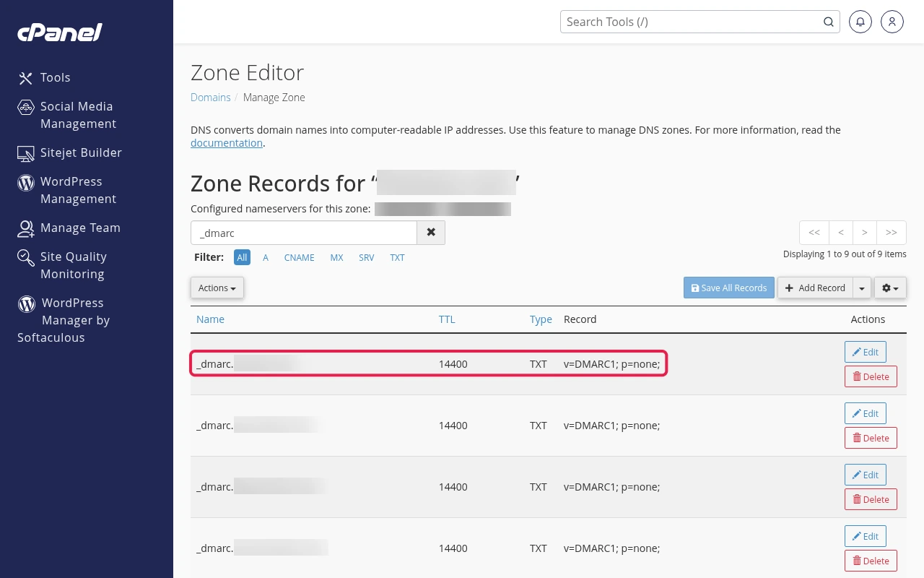The height and width of the screenshot is (578, 924).
Task: Open the user account menu
Action: pos(892,22)
